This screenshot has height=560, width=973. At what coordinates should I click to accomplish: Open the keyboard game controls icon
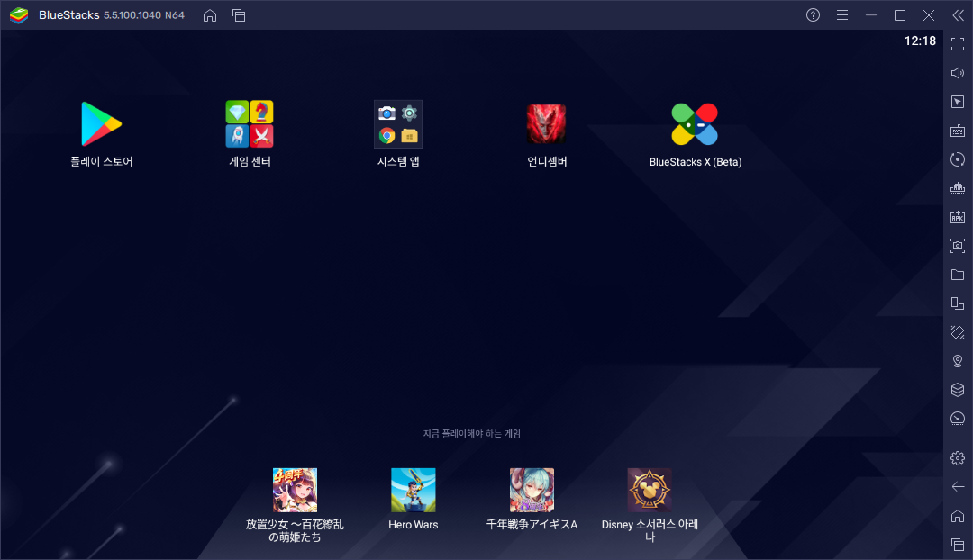pos(958,131)
